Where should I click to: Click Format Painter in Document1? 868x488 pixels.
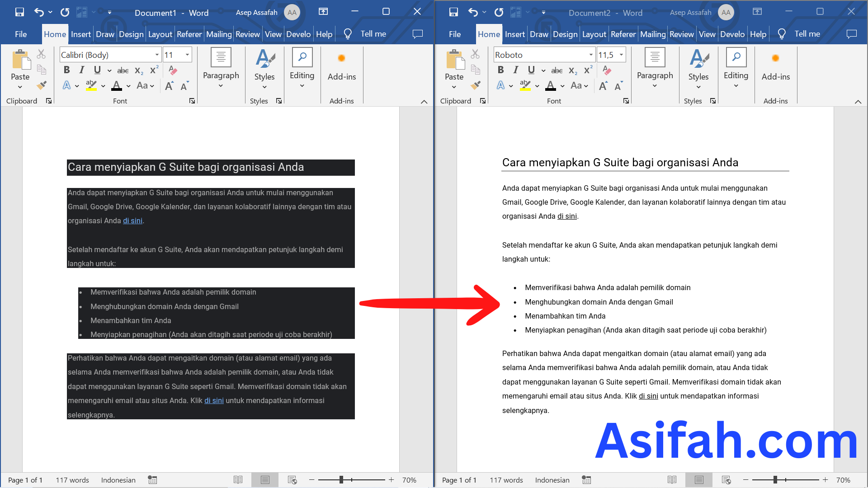coord(42,85)
